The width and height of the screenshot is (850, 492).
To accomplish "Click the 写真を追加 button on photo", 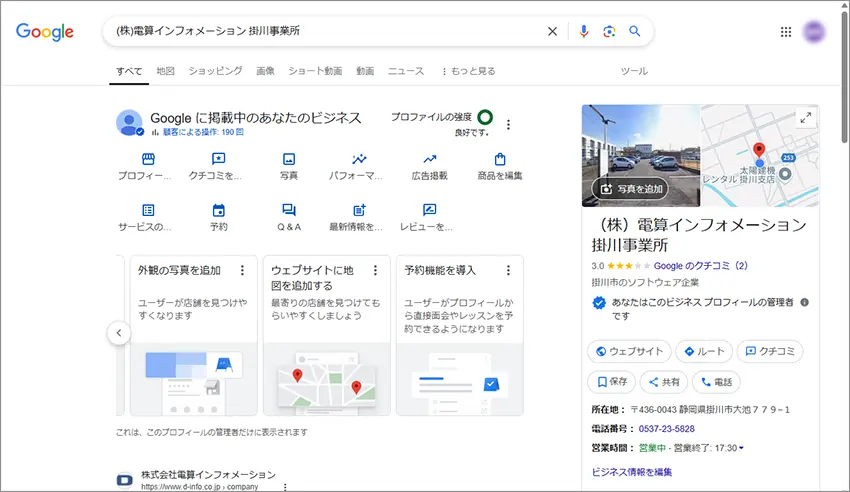I will coord(630,189).
